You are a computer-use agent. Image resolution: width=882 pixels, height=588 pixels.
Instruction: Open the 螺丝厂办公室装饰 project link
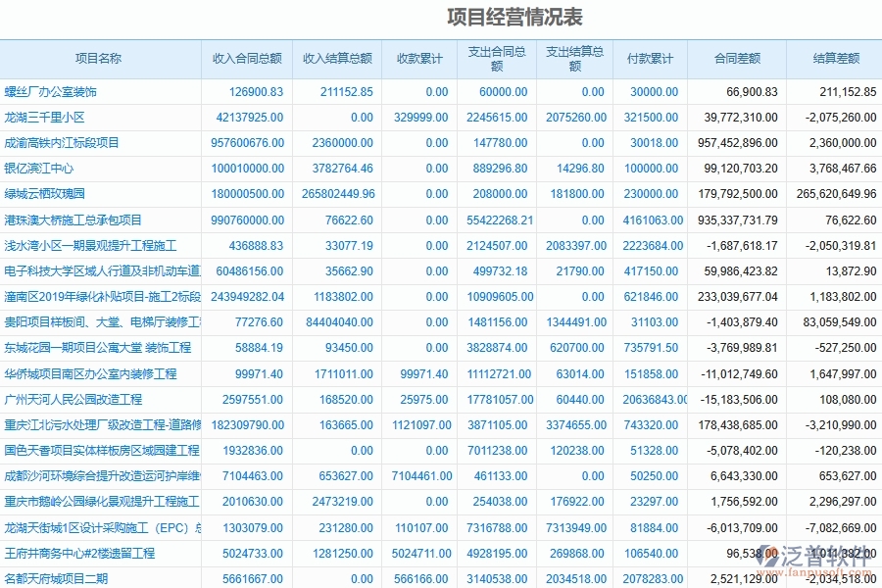pyautogui.click(x=51, y=92)
